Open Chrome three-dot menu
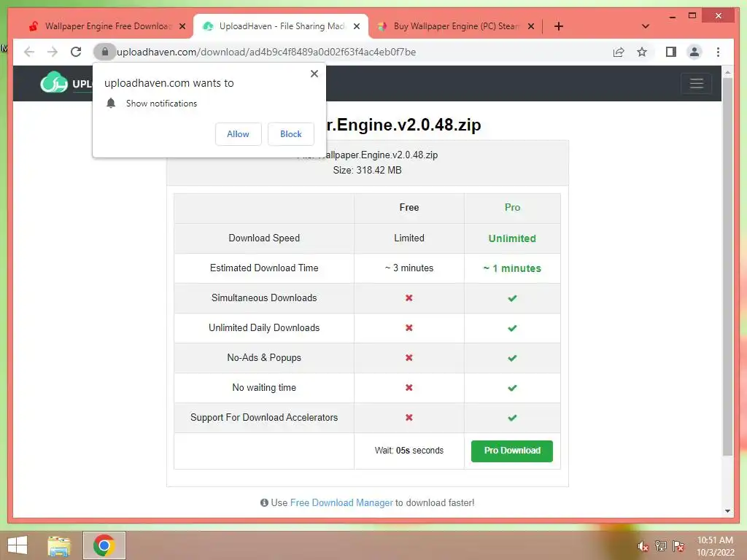This screenshot has height=560, width=747. (718, 52)
